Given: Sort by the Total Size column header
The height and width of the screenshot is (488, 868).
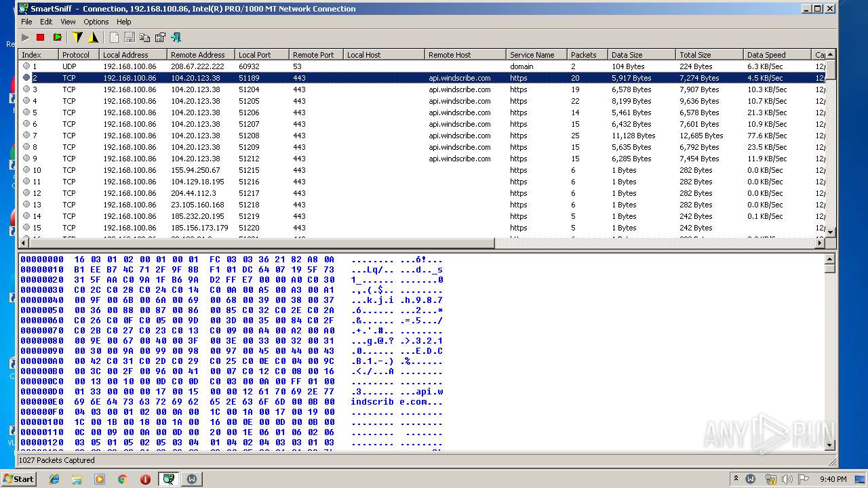Looking at the screenshot, I should (x=709, y=55).
